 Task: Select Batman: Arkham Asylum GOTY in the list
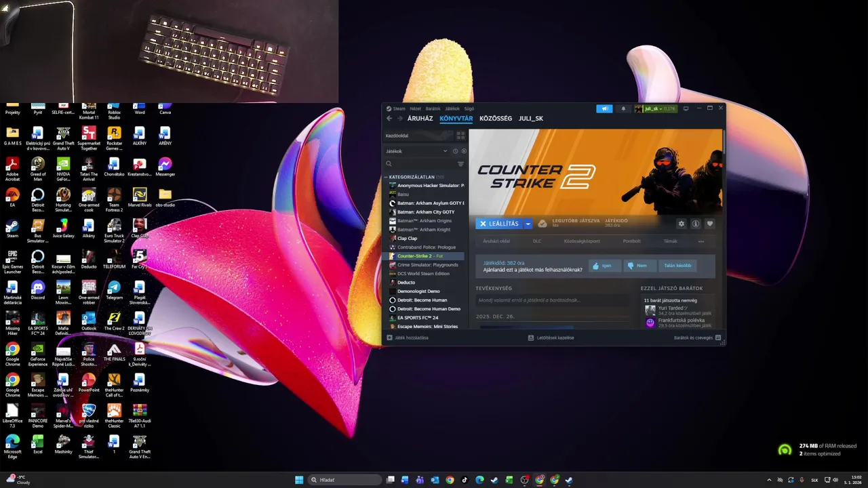426,203
